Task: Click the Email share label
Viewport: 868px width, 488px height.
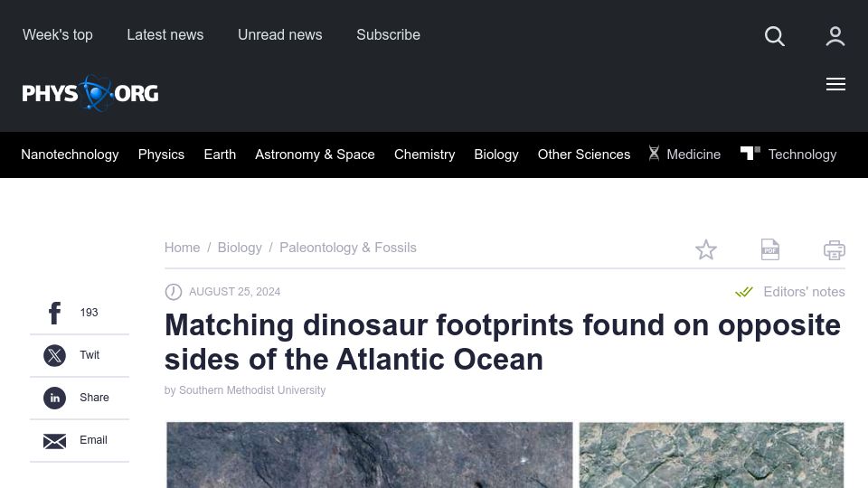Action: pos(93,440)
